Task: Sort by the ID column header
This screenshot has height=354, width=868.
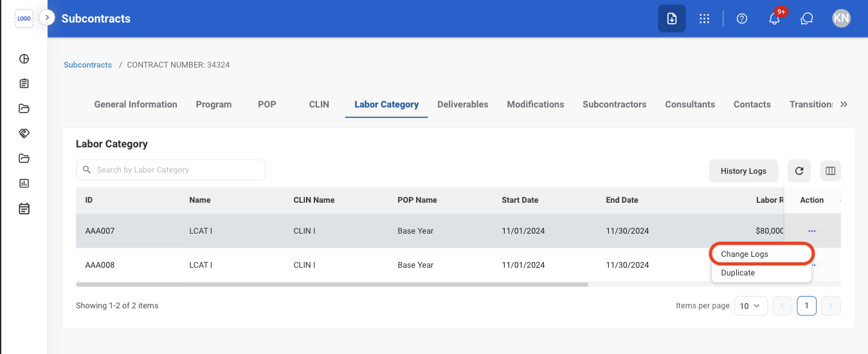Action: coord(89,200)
